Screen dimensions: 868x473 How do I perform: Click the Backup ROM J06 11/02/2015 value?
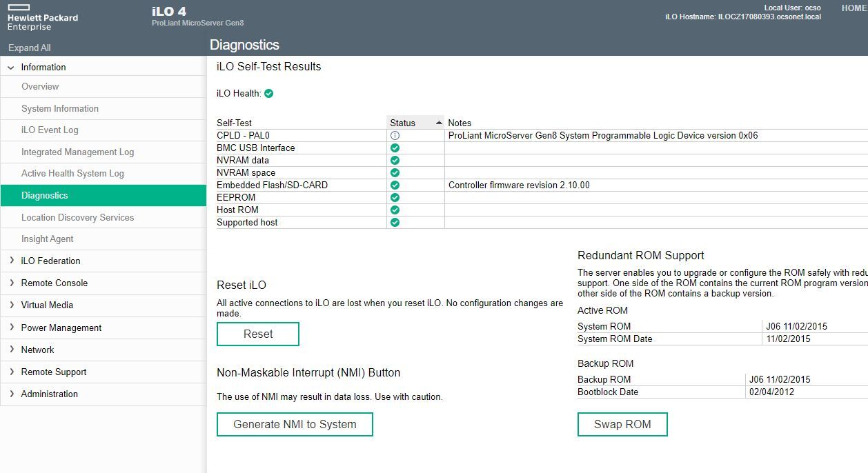pyautogui.click(x=780, y=379)
